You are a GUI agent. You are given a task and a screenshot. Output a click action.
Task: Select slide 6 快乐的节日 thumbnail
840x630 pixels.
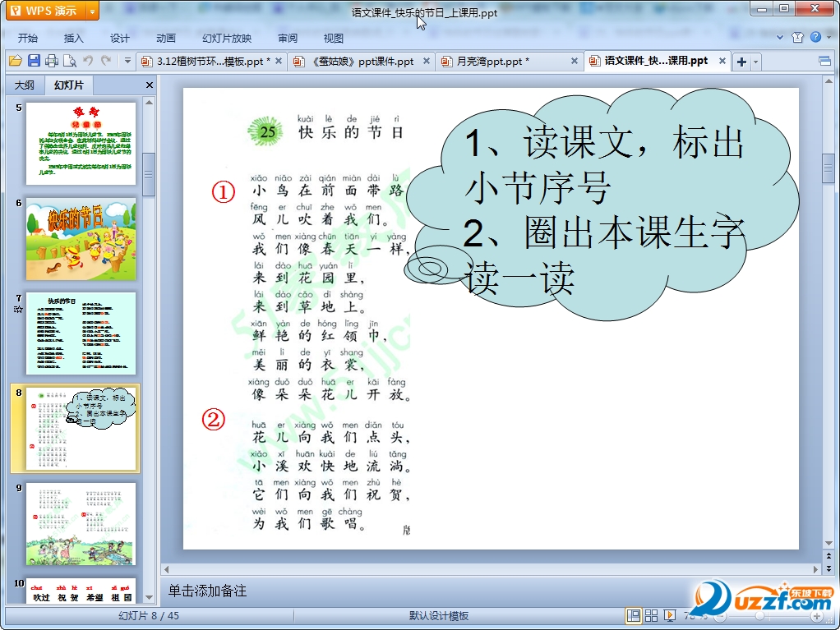click(x=81, y=239)
